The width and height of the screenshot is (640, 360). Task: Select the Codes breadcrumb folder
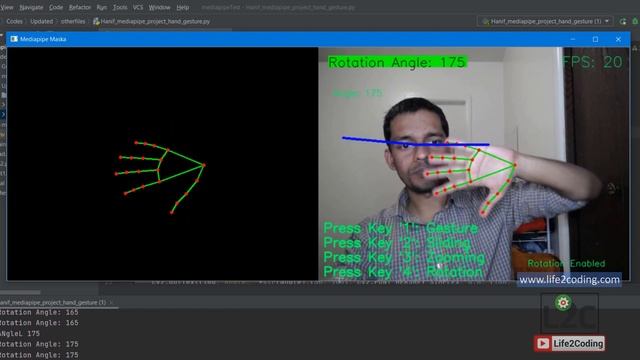click(14, 21)
